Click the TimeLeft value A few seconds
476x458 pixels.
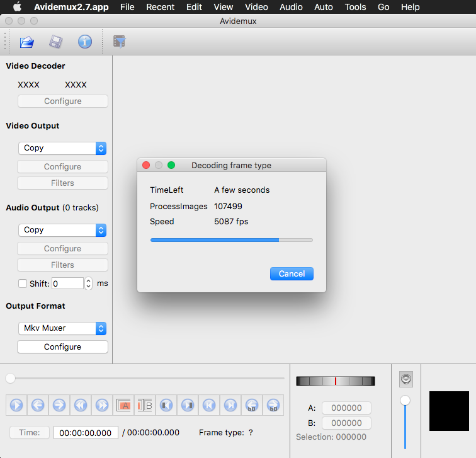pos(242,190)
